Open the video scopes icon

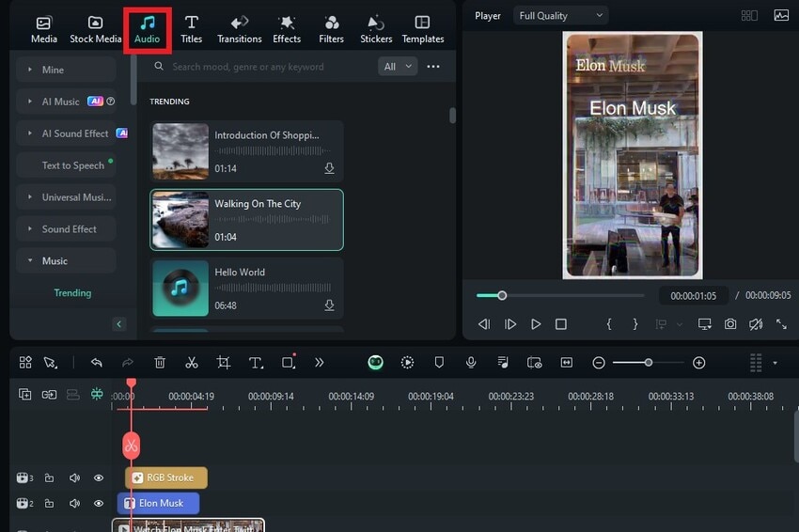click(x=780, y=16)
